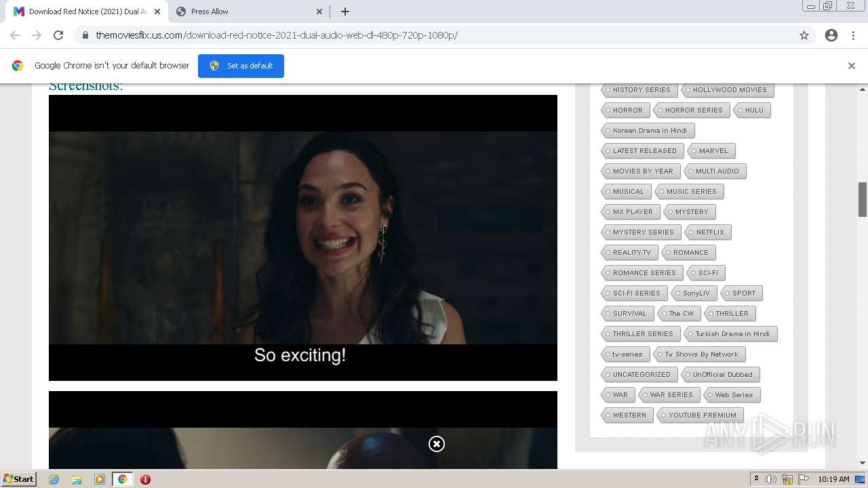Open the SCI-FI tag
Image resolution: width=868 pixels, height=488 pixels.
(705, 272)
